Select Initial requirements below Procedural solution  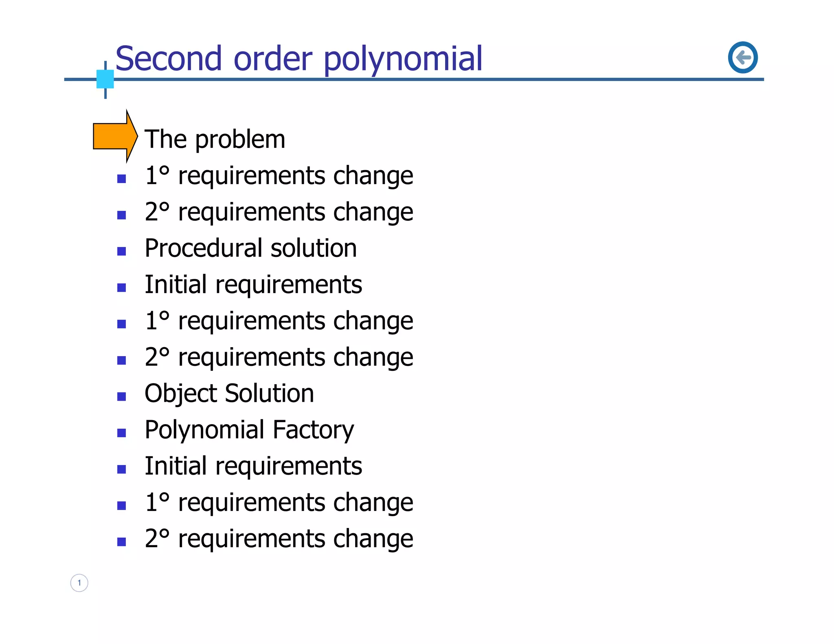[x=253, y=284]
